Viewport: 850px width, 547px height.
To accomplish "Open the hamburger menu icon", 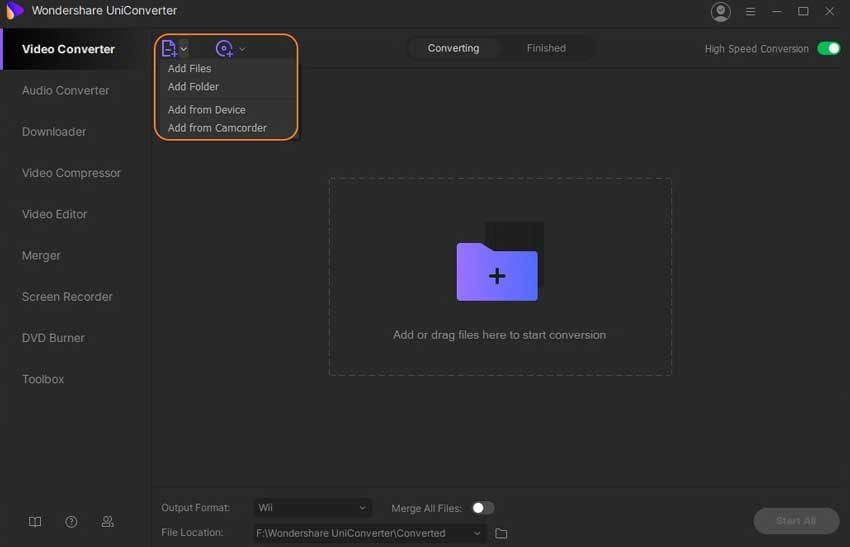I will [x=750, y=11].
